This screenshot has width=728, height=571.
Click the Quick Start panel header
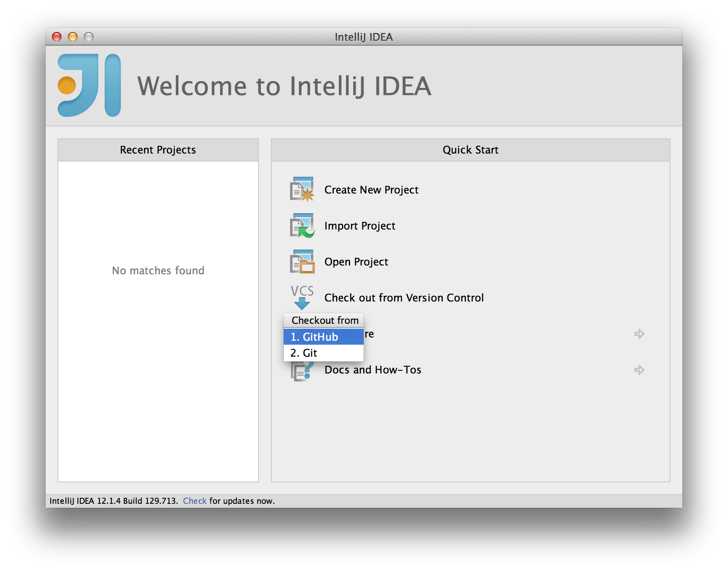pyautogui.click(x=470, y=150)
